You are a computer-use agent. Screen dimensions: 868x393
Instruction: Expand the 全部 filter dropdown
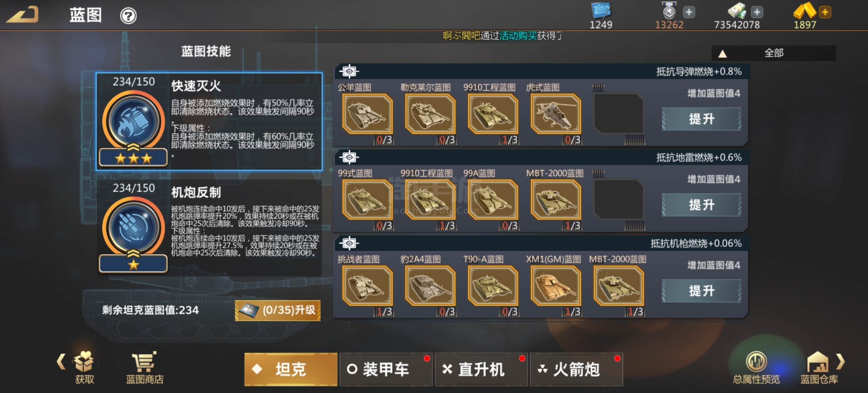coord(773,53)
